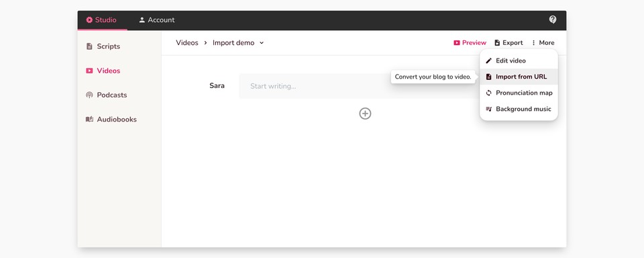The height and width of the screenshot is (258, 644).
Task: Expand the Import demo dropdown chevron
Action: [262, 43]
